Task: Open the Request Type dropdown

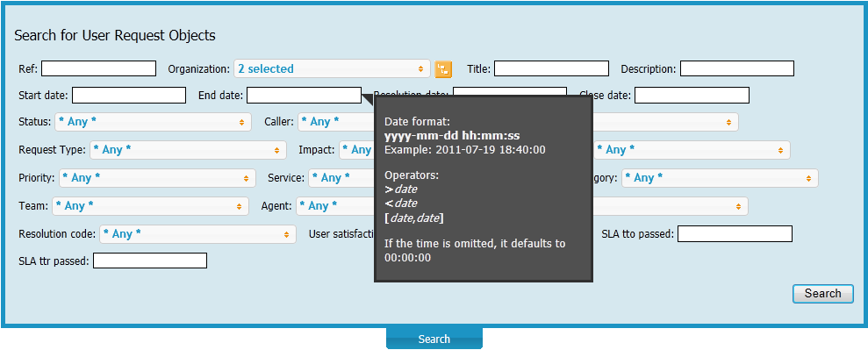Action: pyautogui.click(x=188, y=150)
